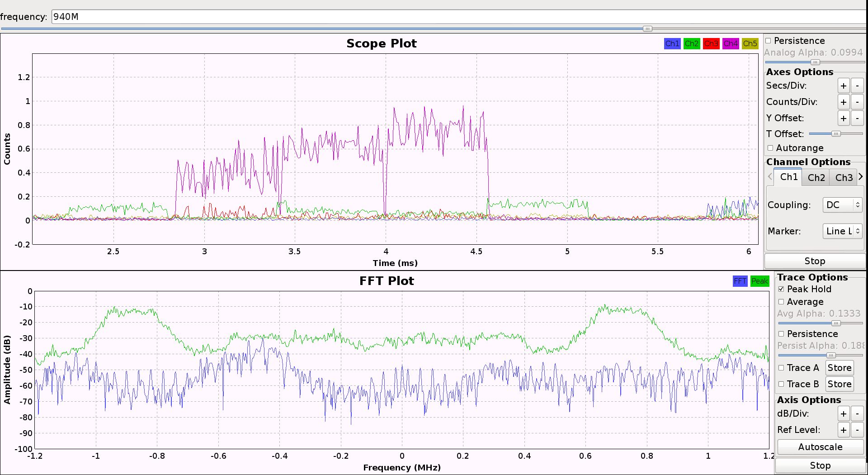Click the frequency input field

pyautogui.click(x=459, y=17)
